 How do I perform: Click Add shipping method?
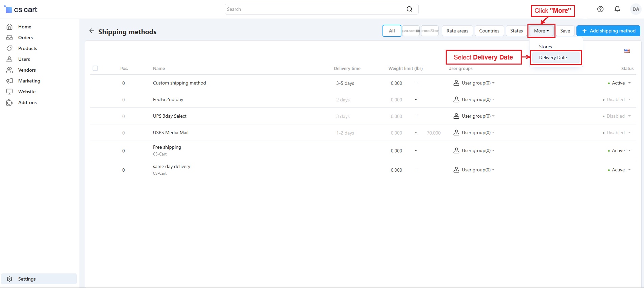pyautogui.click(x=608, y=31)
